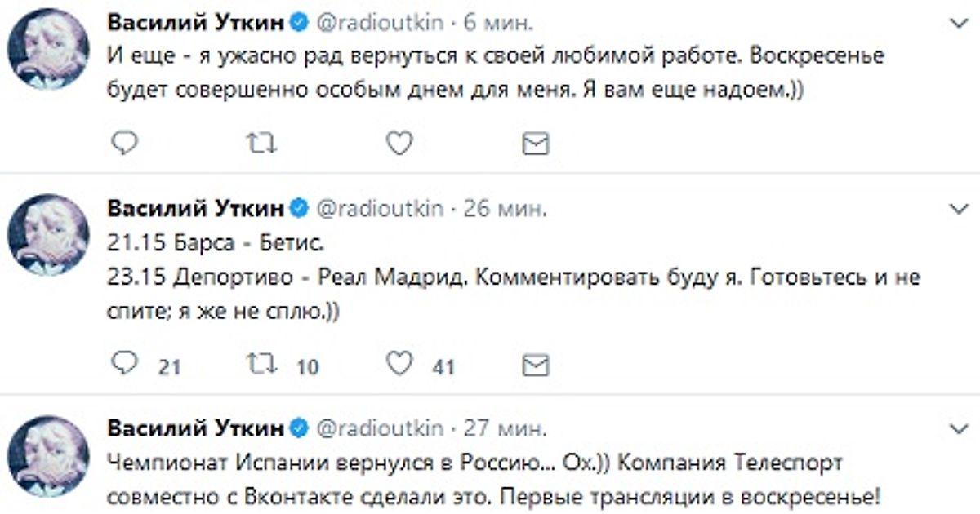Screen dimensions: 980x514
Task: Expand options menu for the 6 мин. tweet
Action: click(956, 22)
